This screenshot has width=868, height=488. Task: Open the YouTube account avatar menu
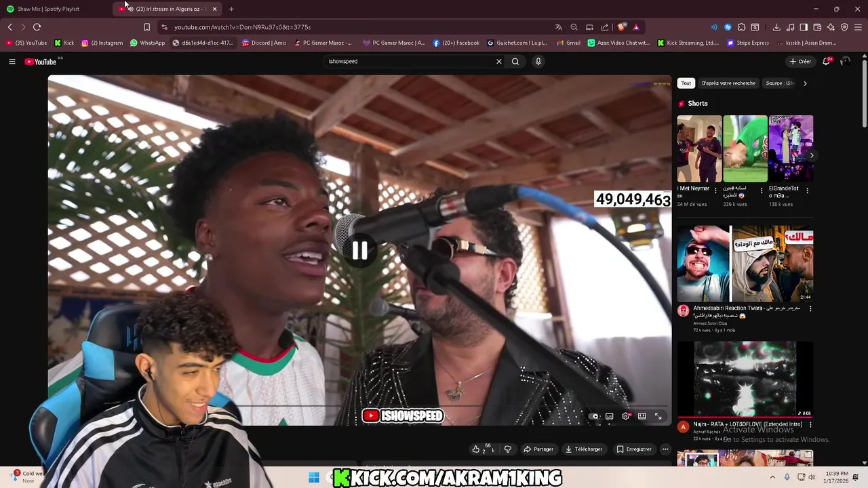point(845,62)
